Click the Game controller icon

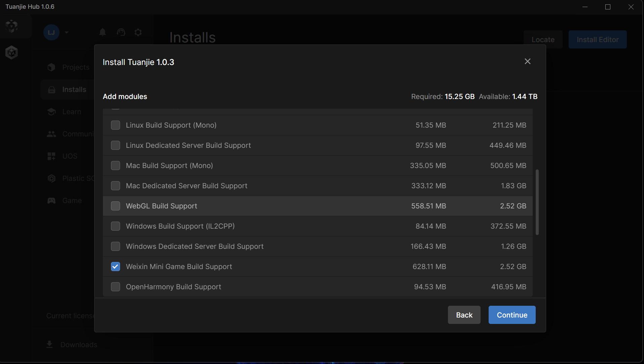coord(51,201)
